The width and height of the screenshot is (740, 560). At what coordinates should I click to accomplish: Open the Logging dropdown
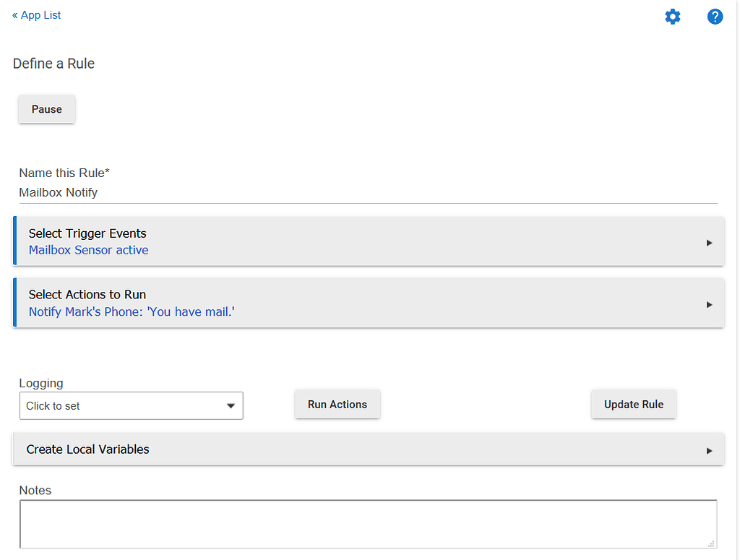tap(131, 405)
